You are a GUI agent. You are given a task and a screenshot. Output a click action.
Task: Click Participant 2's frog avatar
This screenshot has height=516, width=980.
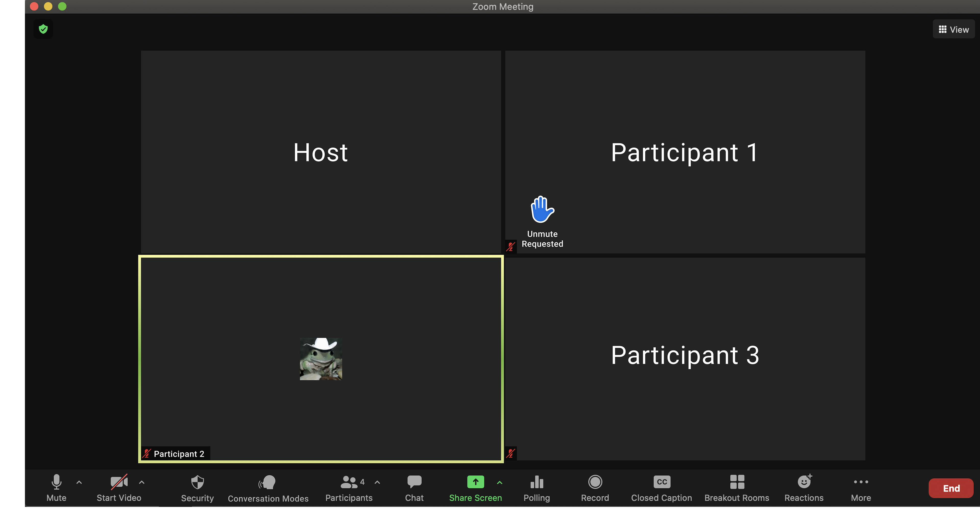pos(321,359)
